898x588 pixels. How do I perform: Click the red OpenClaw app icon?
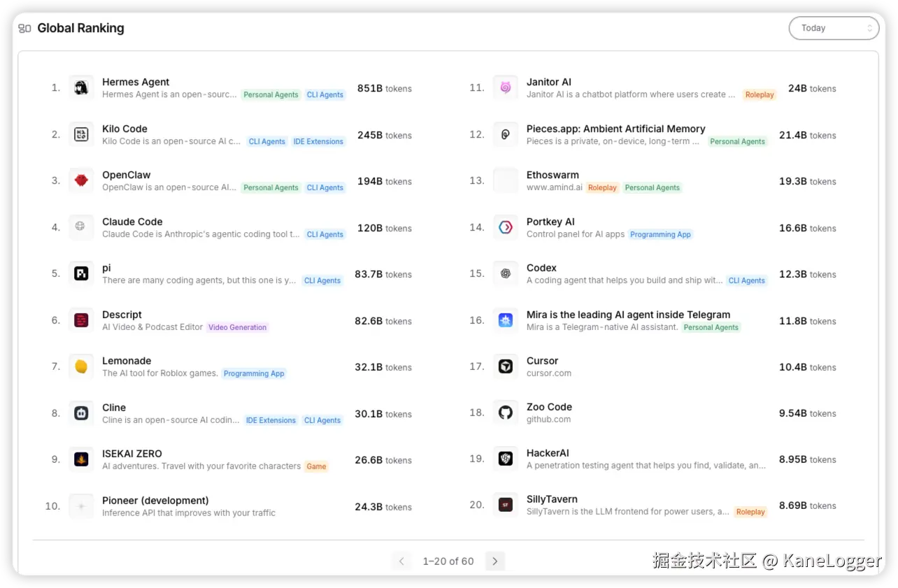point(81,181)
